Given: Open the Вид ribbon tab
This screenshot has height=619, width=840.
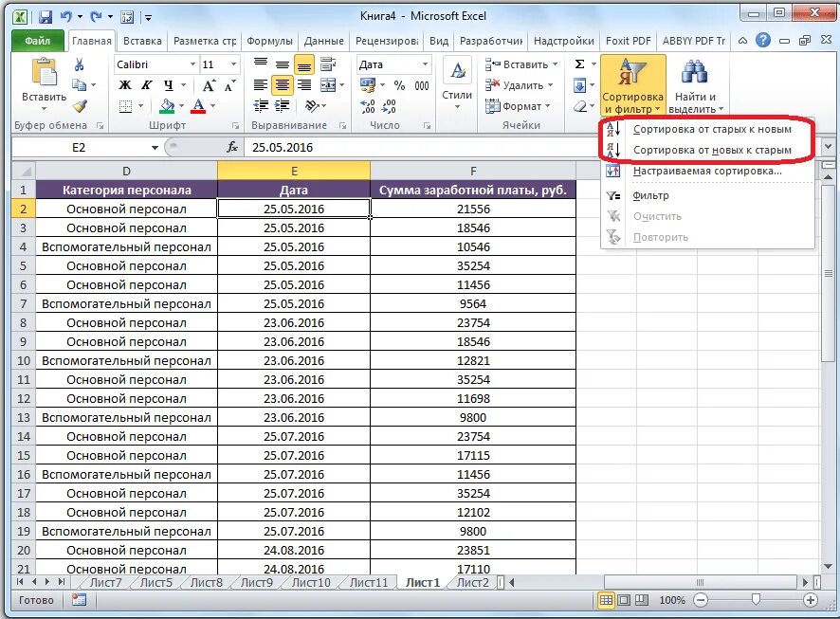Looking at the screenshot, I should (x=439, y=41).
